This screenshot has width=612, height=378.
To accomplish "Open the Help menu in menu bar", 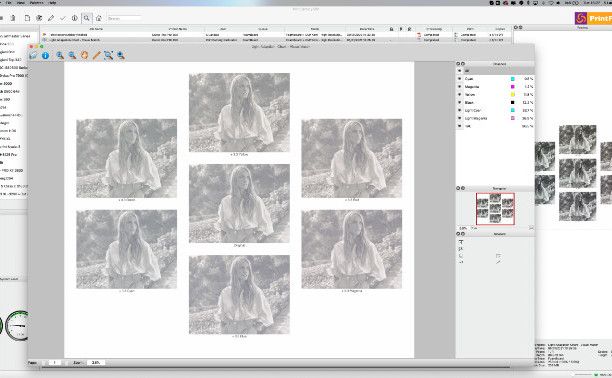I will [52, 2].
